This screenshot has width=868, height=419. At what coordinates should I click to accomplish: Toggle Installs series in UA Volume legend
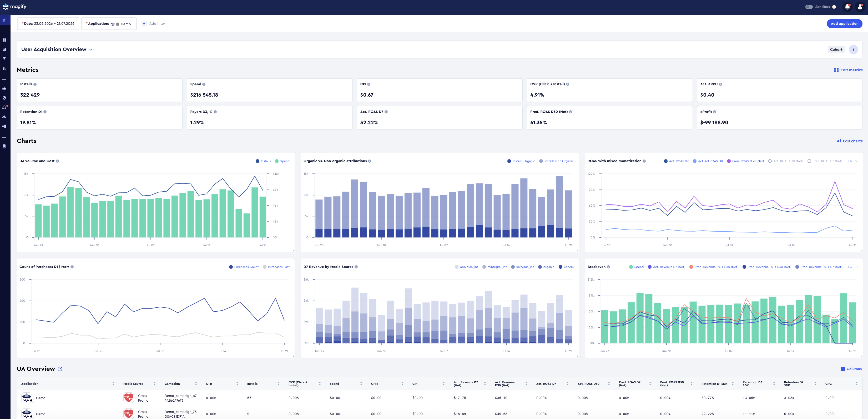coord(264,161)
